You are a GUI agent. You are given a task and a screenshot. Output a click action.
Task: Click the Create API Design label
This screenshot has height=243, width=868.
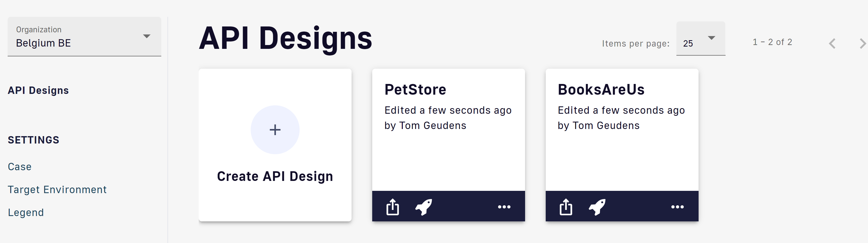point(275,176)
